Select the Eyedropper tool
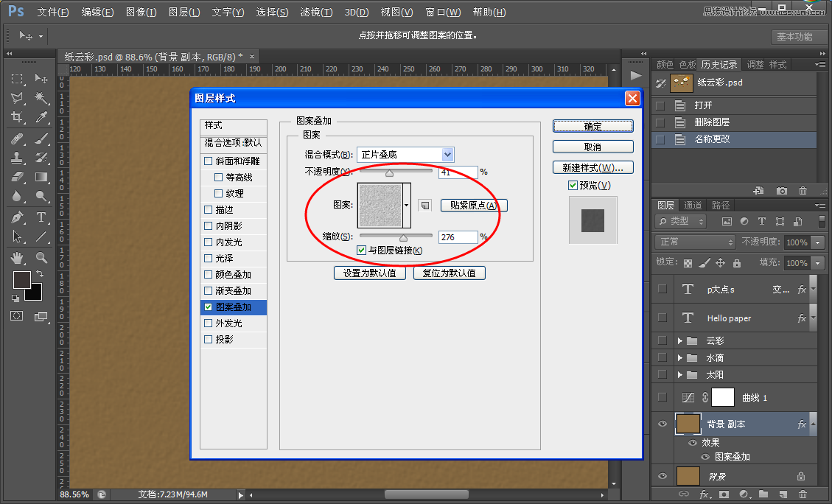 (41, 117)
